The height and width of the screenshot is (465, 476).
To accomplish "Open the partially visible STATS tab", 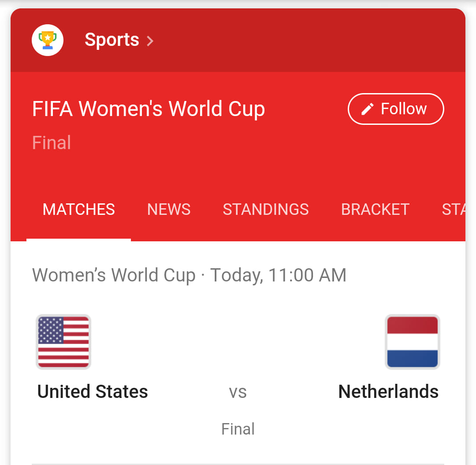I will tap(454, 210).
